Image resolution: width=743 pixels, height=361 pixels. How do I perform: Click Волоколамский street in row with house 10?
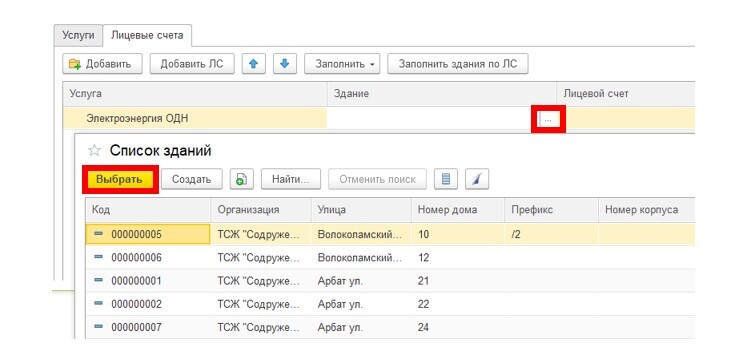click(361, 234)
